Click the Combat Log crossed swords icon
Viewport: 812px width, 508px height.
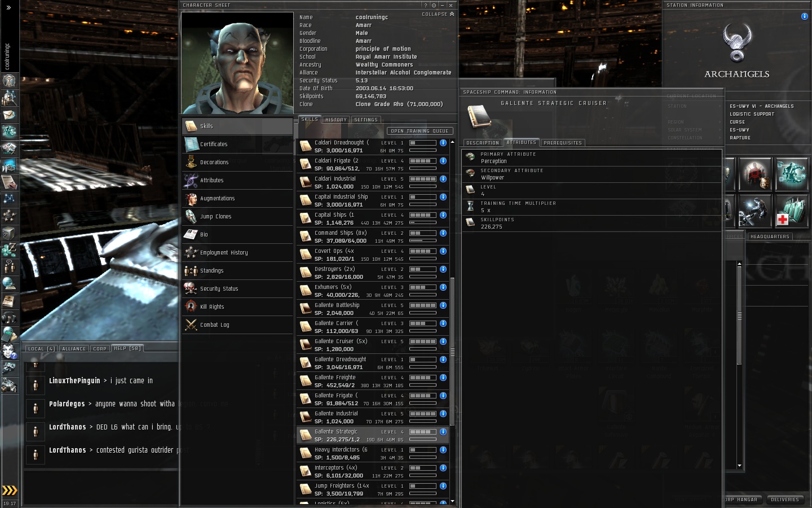tap(191, 325)
